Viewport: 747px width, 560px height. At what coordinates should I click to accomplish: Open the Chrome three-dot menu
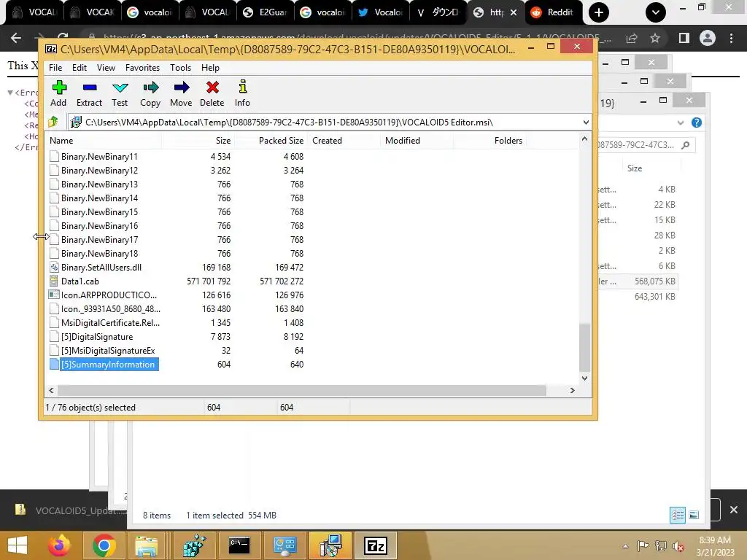731,38
